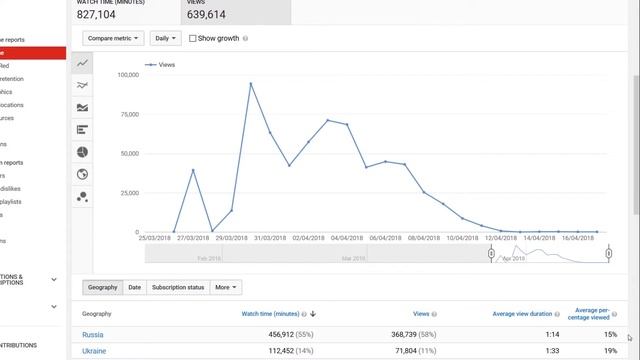Click the highlighted red sidebar item
This screenshot has height=360, width=640.
click(33, 53)
